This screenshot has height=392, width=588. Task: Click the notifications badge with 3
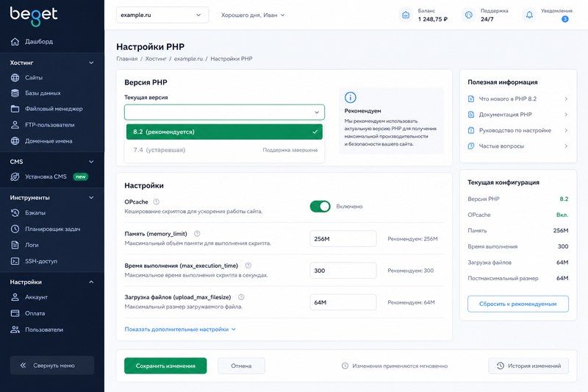click(564, 19)
